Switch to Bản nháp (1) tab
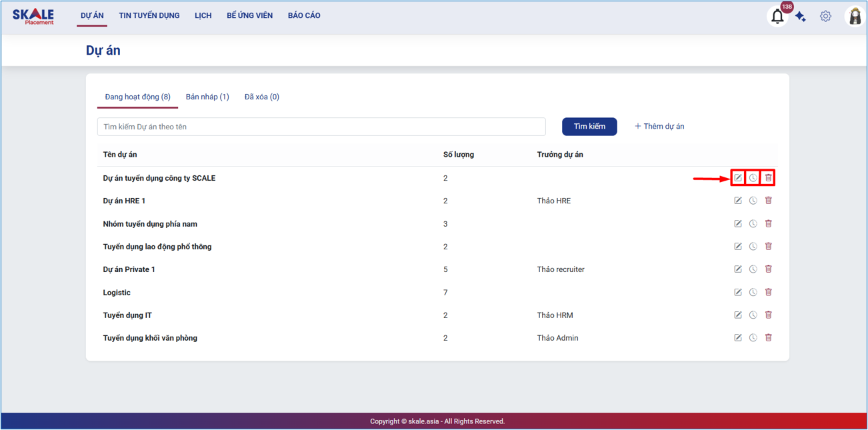This screenshot has width=868, height=430. point(207,97)
